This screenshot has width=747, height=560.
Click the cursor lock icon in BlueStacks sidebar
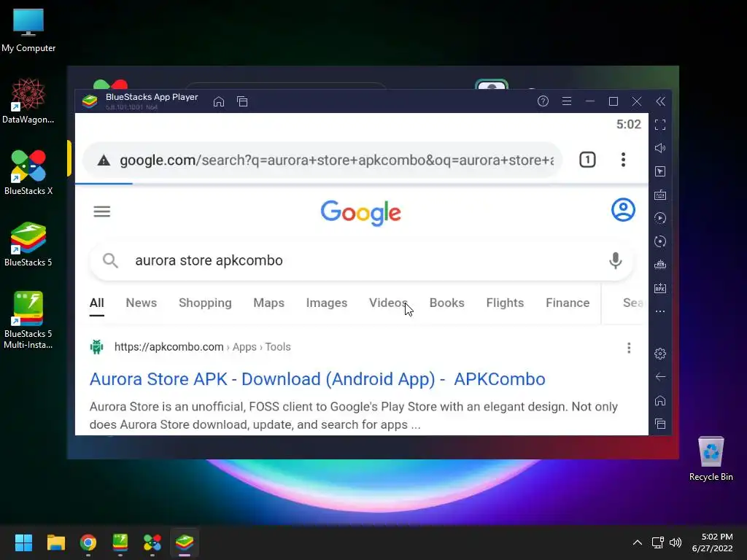click(x=660, y=171)
